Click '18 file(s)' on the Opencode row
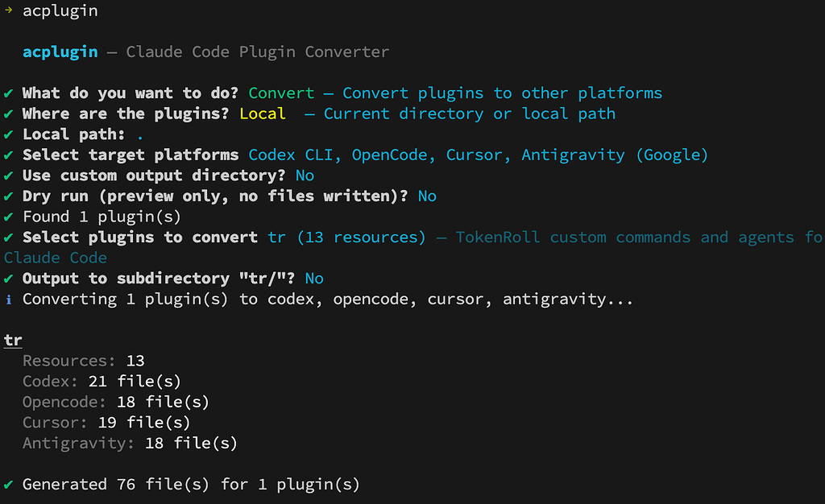Viewport: 825px width, 504px height. 163,402
